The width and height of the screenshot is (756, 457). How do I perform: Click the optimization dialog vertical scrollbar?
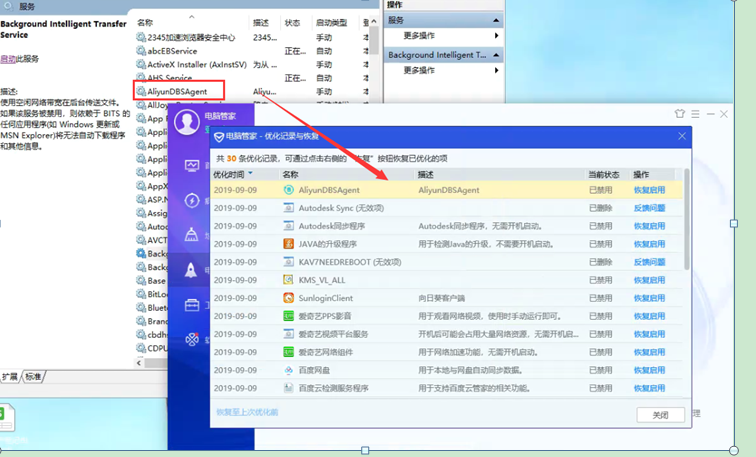click(687, 219)
